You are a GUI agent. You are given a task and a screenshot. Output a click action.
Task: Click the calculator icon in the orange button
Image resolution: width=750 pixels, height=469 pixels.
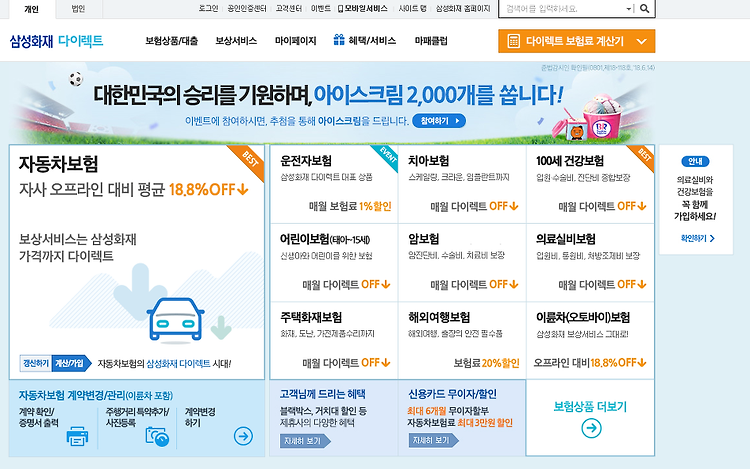[513, 41]
